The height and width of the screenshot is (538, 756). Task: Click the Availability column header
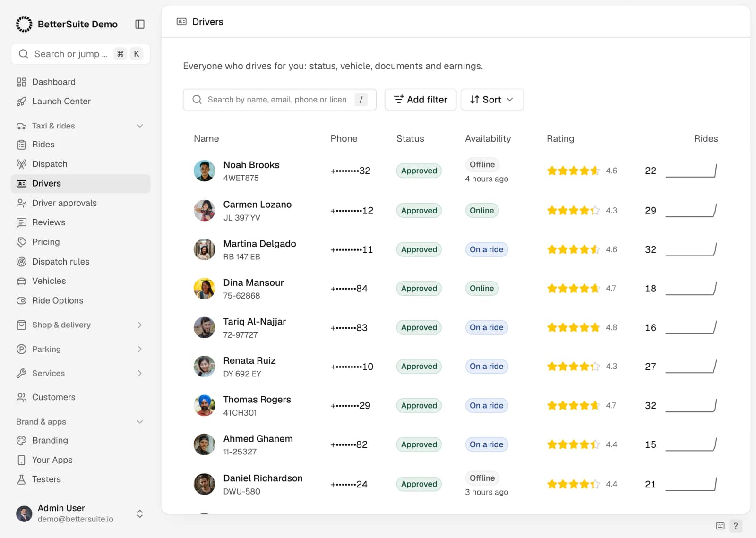(488, 139)
